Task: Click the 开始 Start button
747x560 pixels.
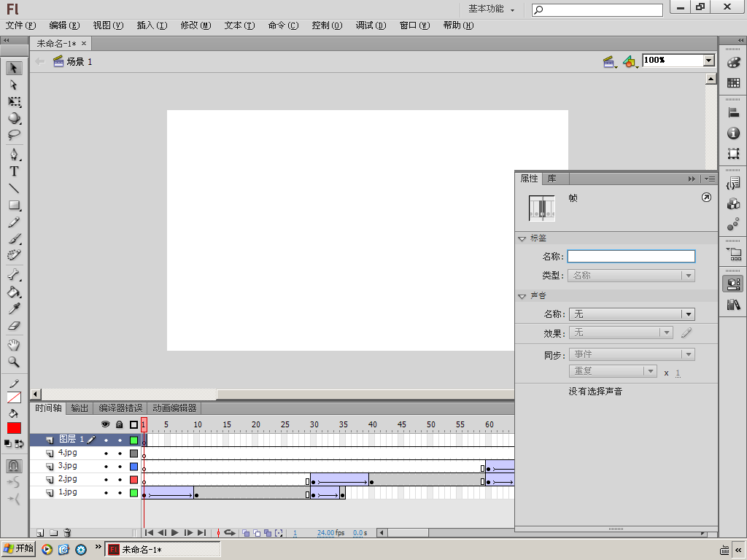Action: (x=19, y=548)
